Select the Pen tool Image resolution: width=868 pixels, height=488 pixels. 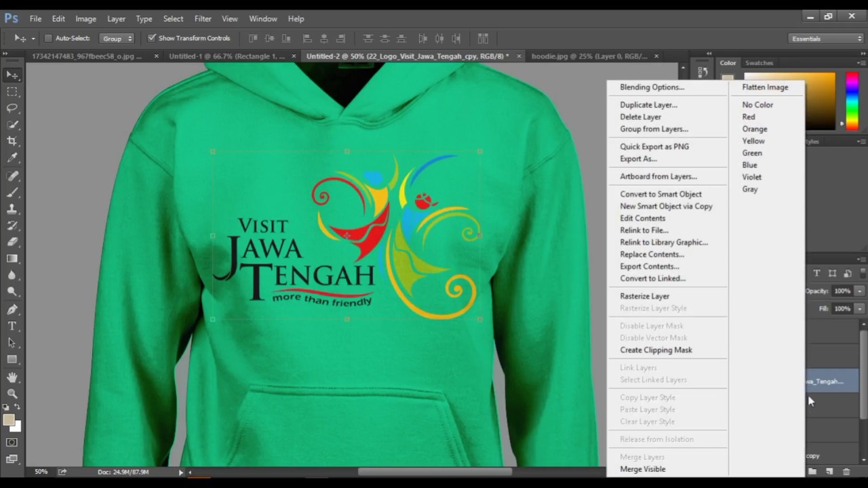tap(12, 310)
